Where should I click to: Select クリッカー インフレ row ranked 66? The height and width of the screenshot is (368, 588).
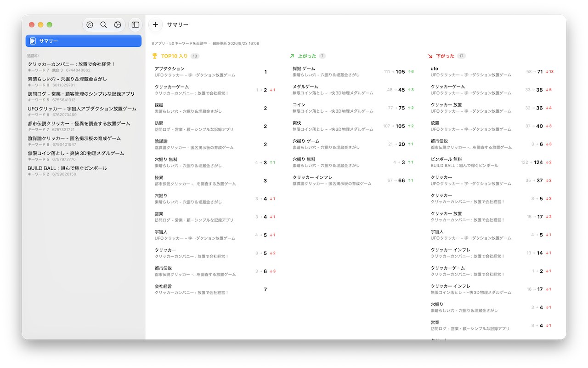click(x=353, y=181)
